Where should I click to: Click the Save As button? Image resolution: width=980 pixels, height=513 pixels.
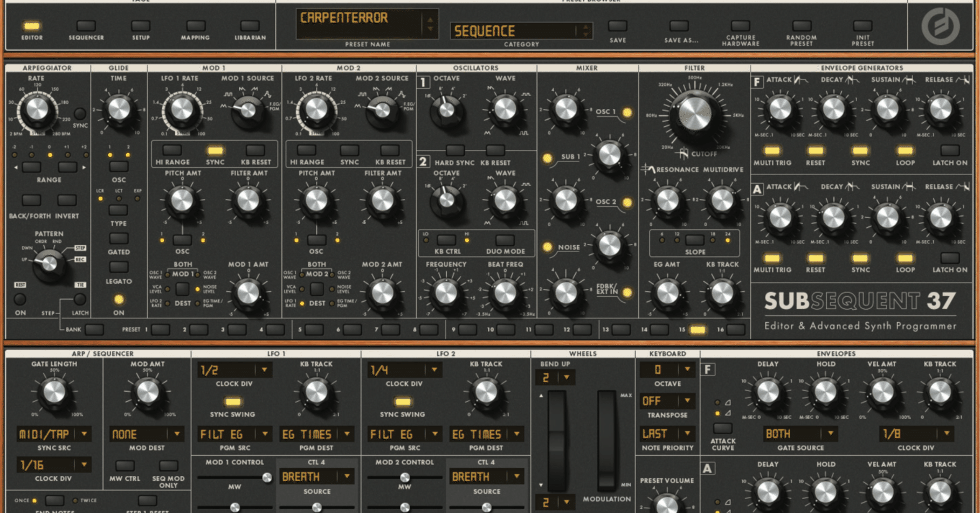pos(679,26)
